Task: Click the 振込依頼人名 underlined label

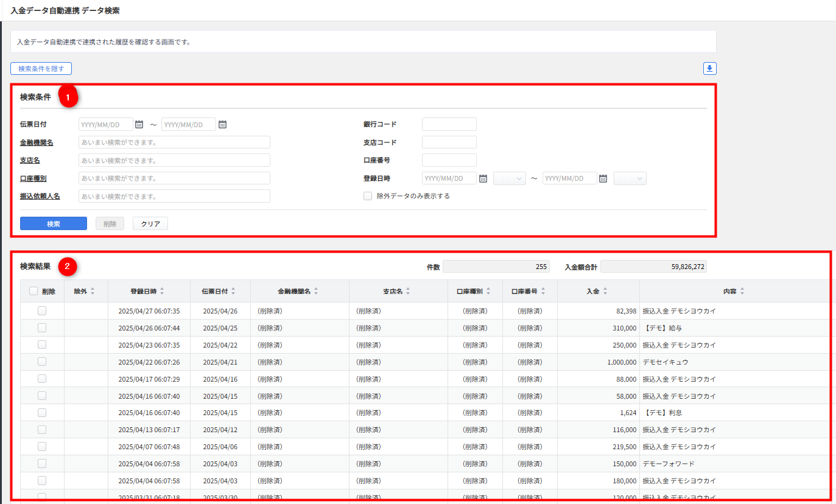Action: click(40, 197)
